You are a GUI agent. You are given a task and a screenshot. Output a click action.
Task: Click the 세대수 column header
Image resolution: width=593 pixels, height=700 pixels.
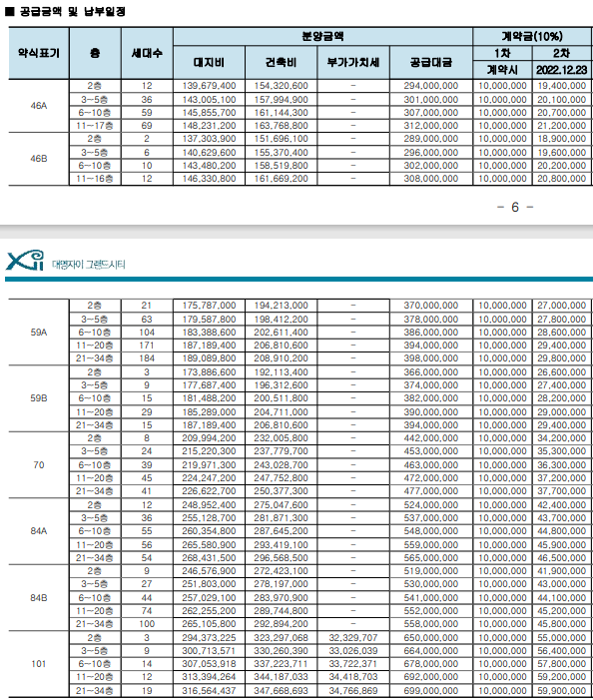(147, 53)
